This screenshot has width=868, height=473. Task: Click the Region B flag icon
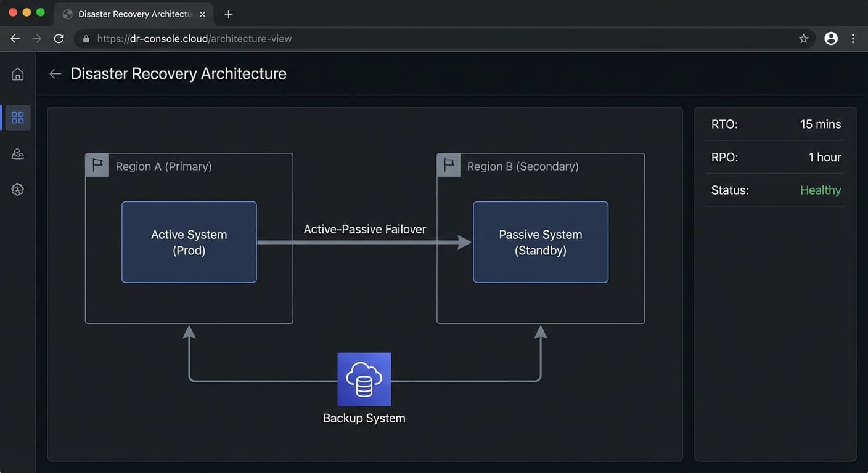click(449, 165)
